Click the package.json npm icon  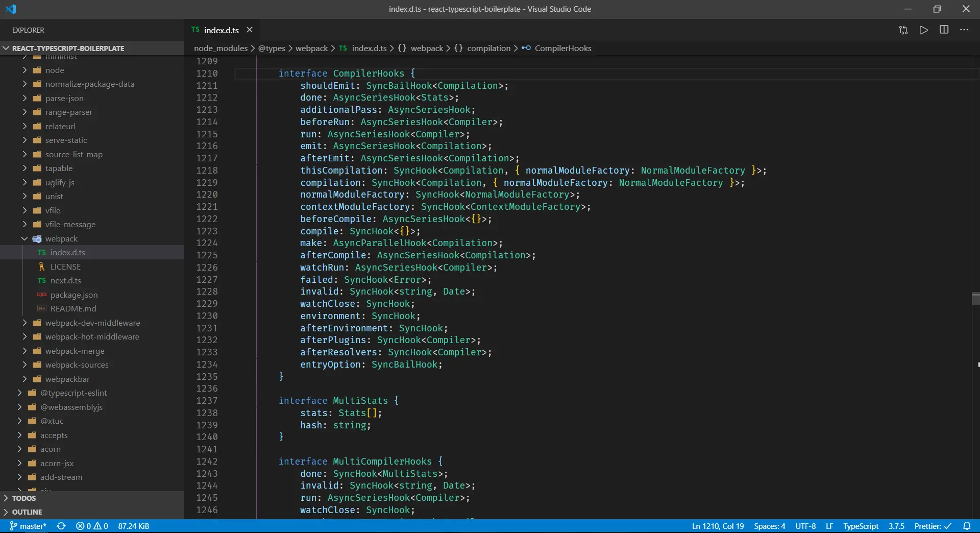(x=42, y=295)
